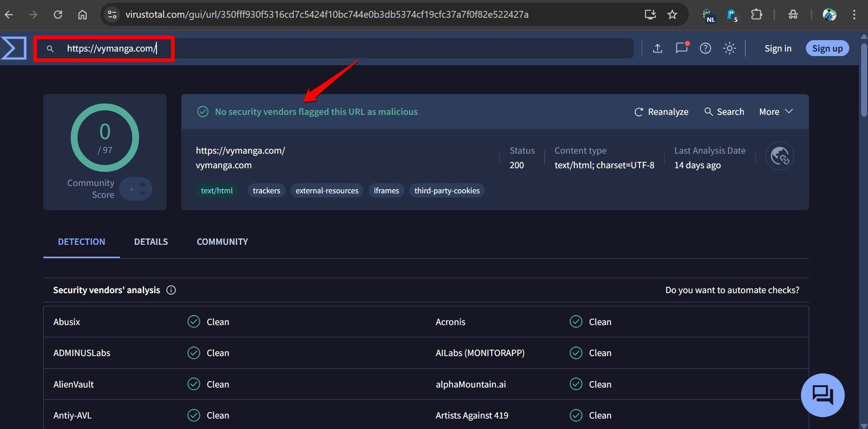Vote community score down
868x429 pixels.
point(143,193)
